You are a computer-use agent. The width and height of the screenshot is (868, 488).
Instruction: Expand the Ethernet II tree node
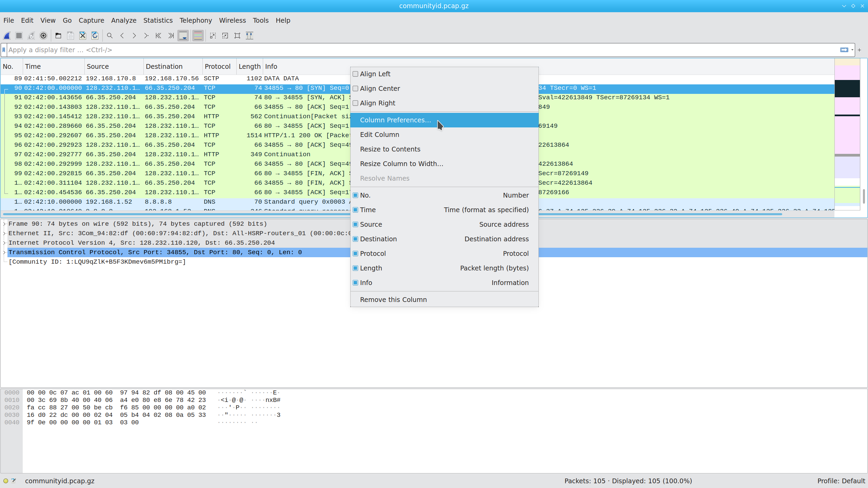coord(4,233)
